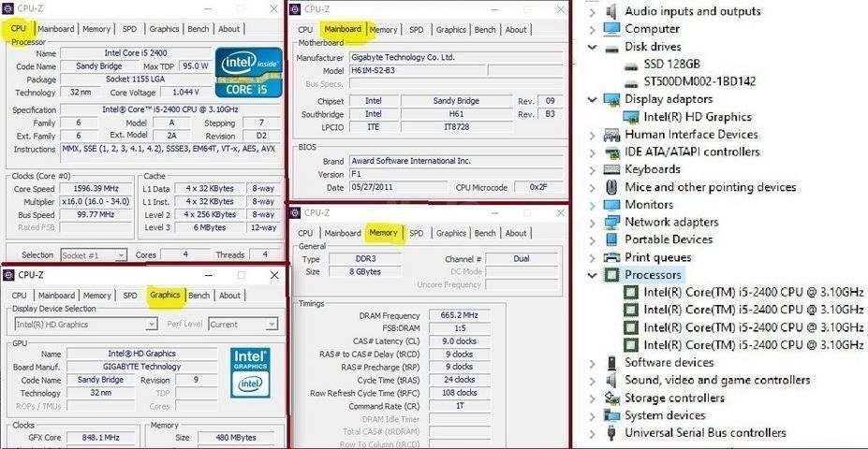Click the Display adaptors category icon
The width and height of the screenshot is (868, 449).
pyautogui.click(x=611, y=99)
